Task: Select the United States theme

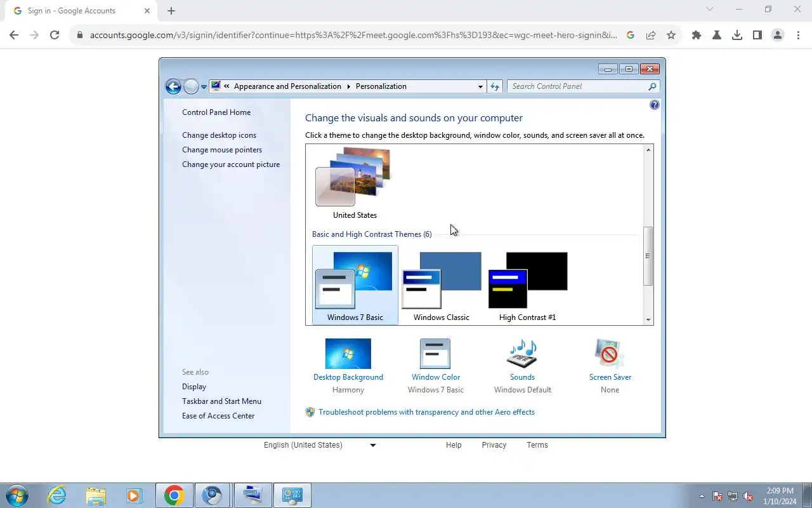Action: click(x=355, y=184)
